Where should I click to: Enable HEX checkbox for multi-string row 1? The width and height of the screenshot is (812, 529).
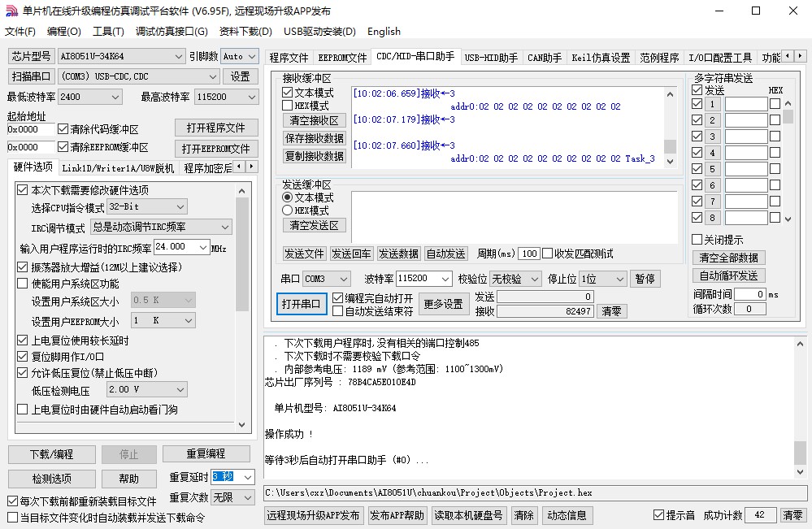click(775, 104)
